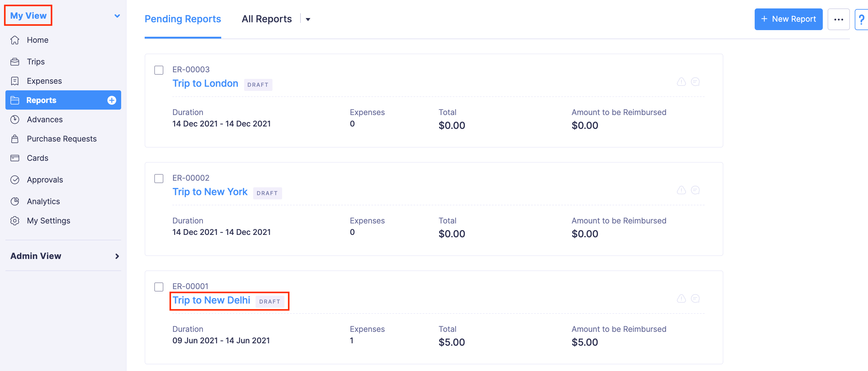Open the Trips section in the sidebar
The image size is (868, 371).
coord(36,61)
